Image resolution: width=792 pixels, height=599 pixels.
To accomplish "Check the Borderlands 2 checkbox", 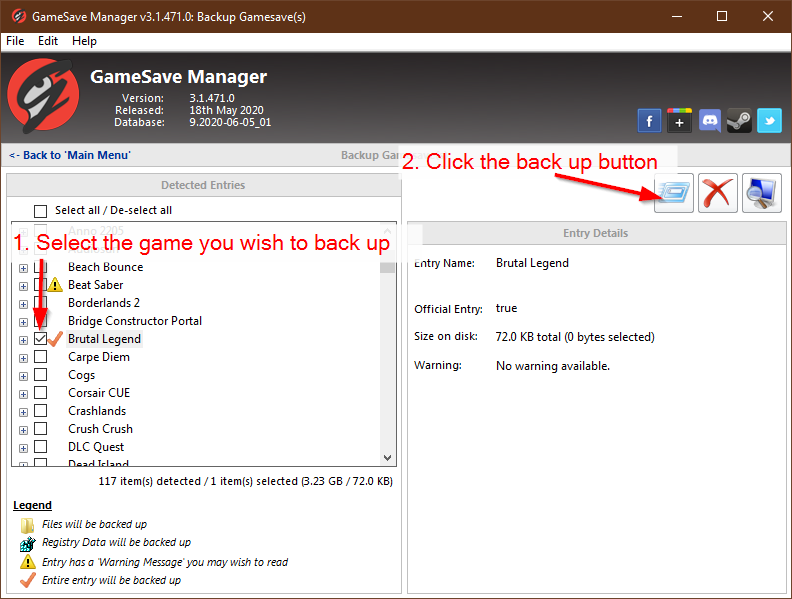I will (40, 303).
